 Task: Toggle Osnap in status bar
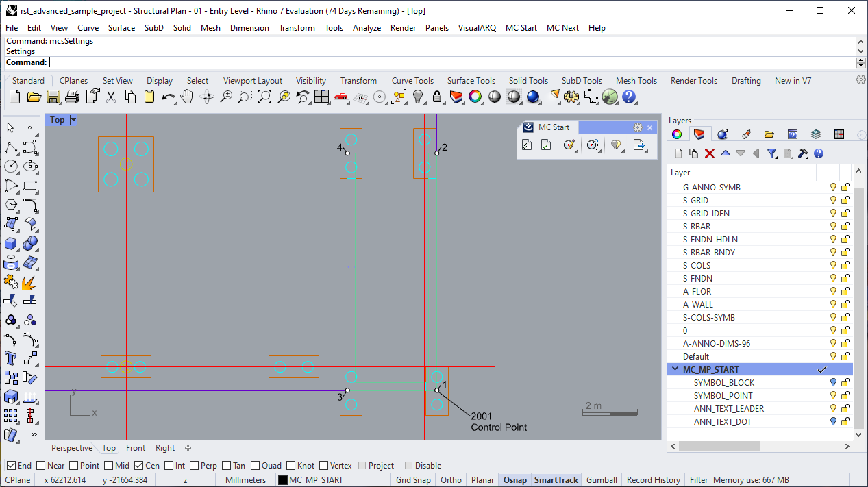coord(515,480)
